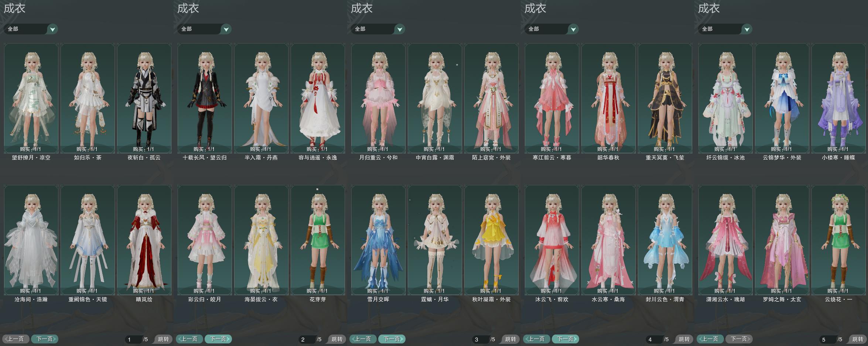The width and height of the screenshot is (868, 346).
Task: Select the 十载长风·望云归 black outfit
Action: click(205, 98)
